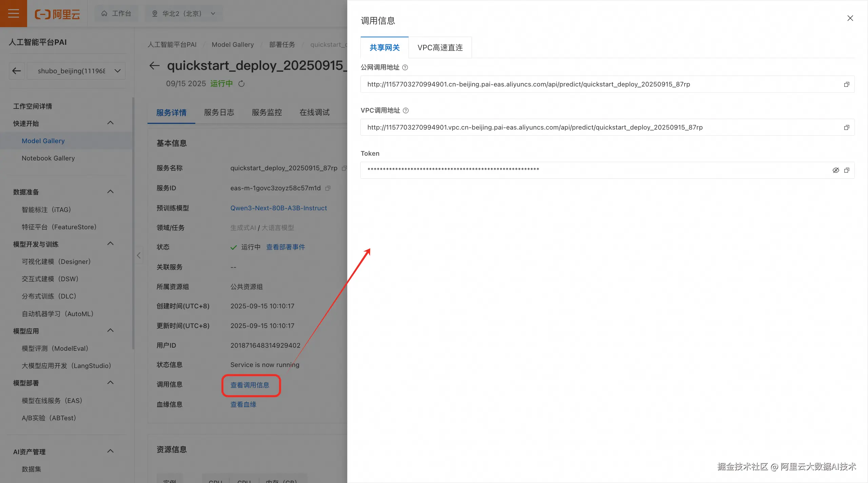Open 工作空间详情 in the sidebar
This screenshot has height=483, width=868.
[33, 106]
